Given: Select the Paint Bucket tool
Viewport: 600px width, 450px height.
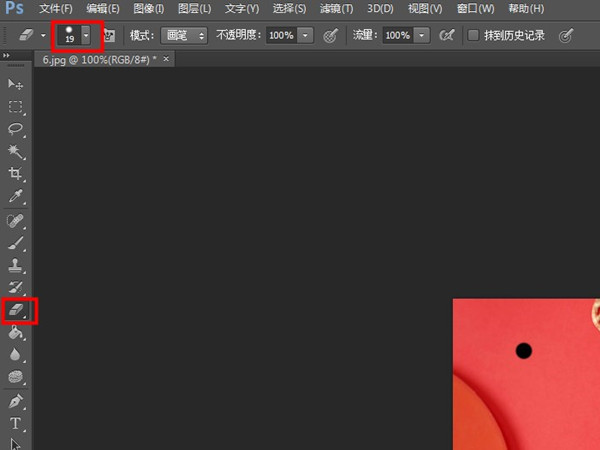Looking at the screenshot, I should [x=15, y=333].
